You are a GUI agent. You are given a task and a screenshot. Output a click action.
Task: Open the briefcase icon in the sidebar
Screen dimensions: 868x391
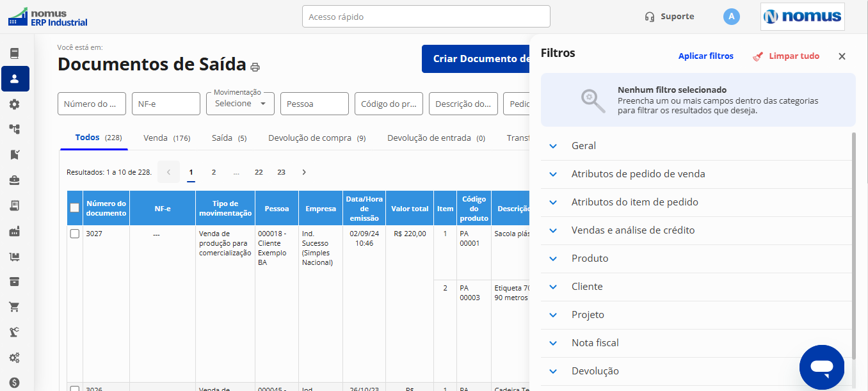point(14,180)
